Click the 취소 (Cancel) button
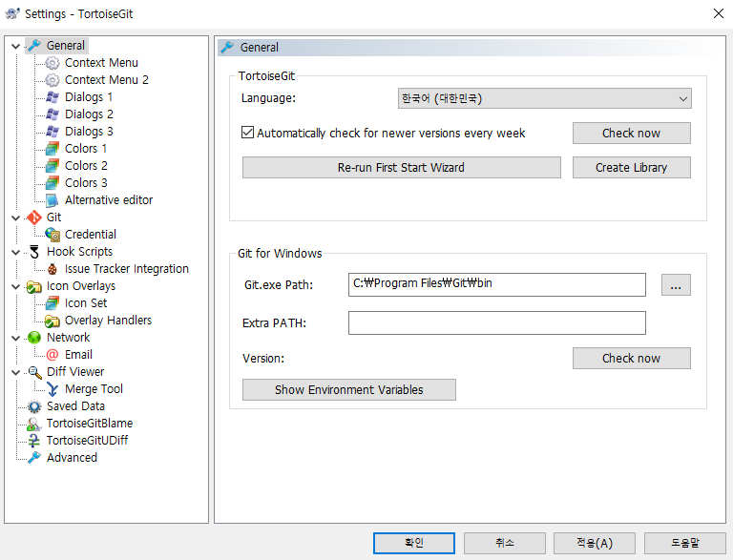The image size is (733, 560). [x=504, y=543]
